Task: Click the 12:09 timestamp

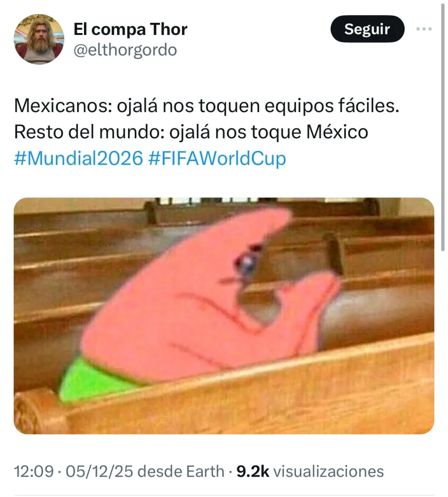Action: pos(34,471)
